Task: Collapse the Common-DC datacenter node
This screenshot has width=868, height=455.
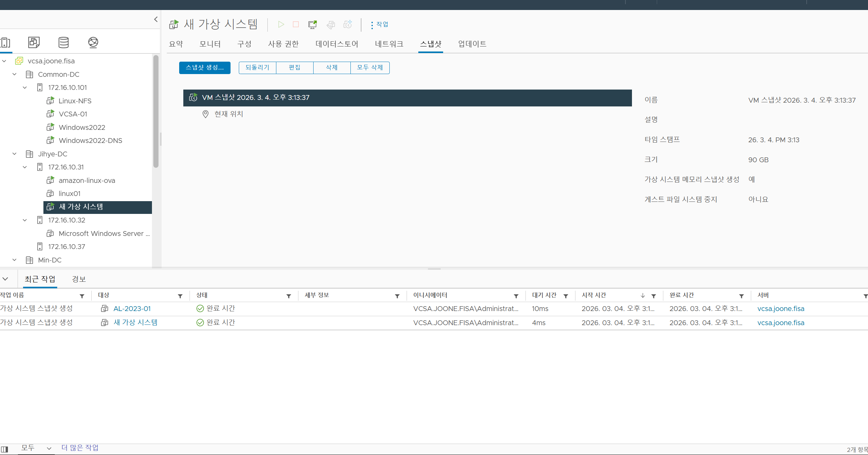Action: 14,74
